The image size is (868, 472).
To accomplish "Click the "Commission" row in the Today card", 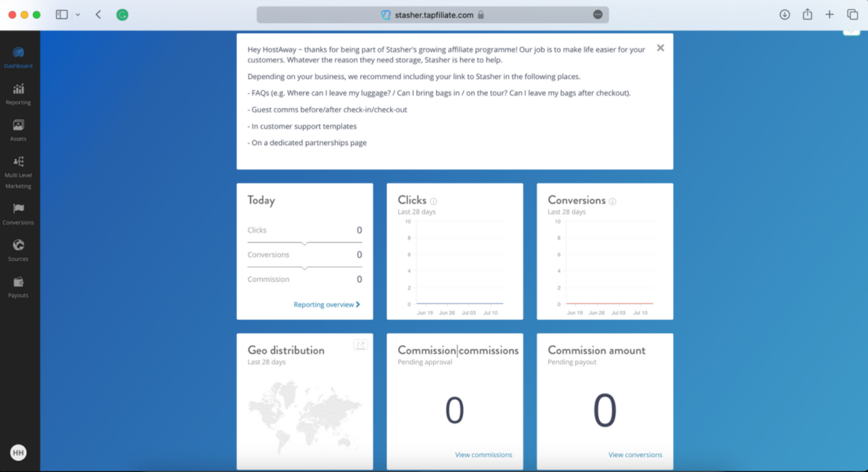I will pyautogui.click(x=305, y=279).
